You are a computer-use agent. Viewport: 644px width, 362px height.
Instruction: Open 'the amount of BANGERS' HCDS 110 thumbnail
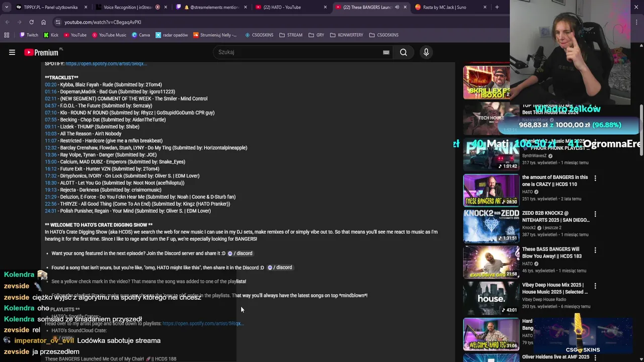tap(491, 190)
